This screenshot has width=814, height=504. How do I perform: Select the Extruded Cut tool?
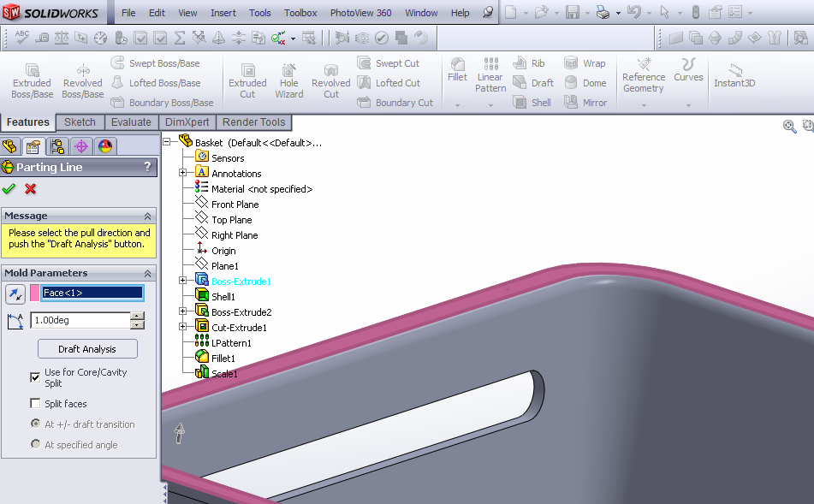pos(247,80)
